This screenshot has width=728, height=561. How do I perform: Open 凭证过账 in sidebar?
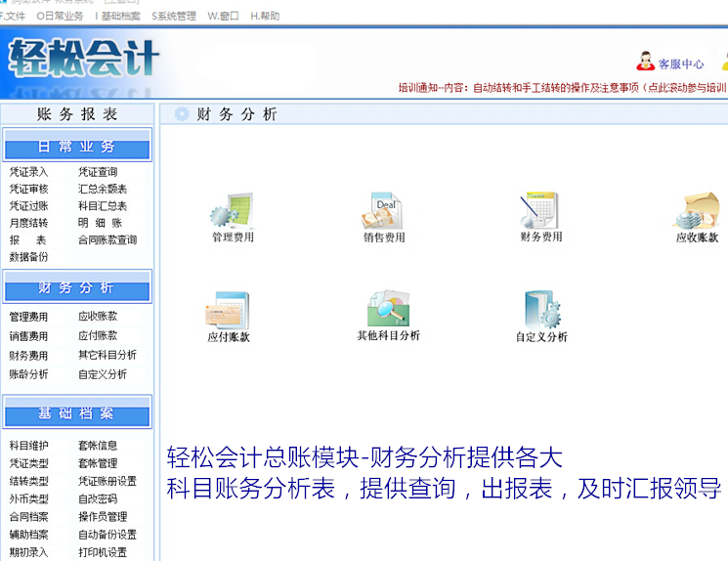pyautogui.click(x=28, y=206)
